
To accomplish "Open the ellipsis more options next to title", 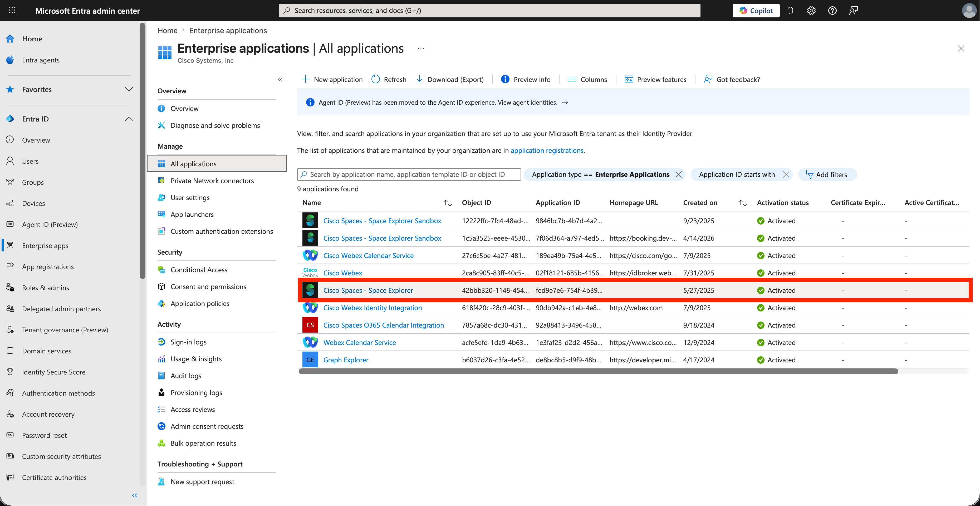I will pyautogui.click(x=421, y=49).
